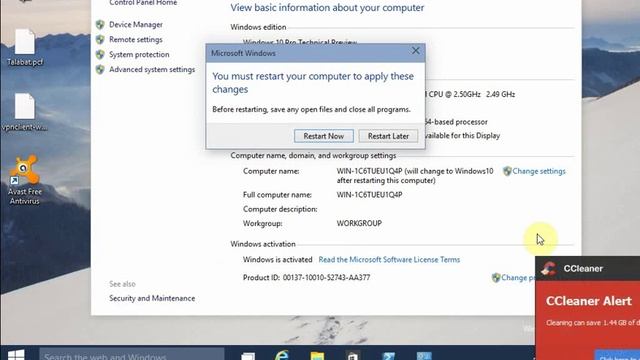Open the Windows Start button
Viewport: 640px width, 360px height.
coord(16,354)
